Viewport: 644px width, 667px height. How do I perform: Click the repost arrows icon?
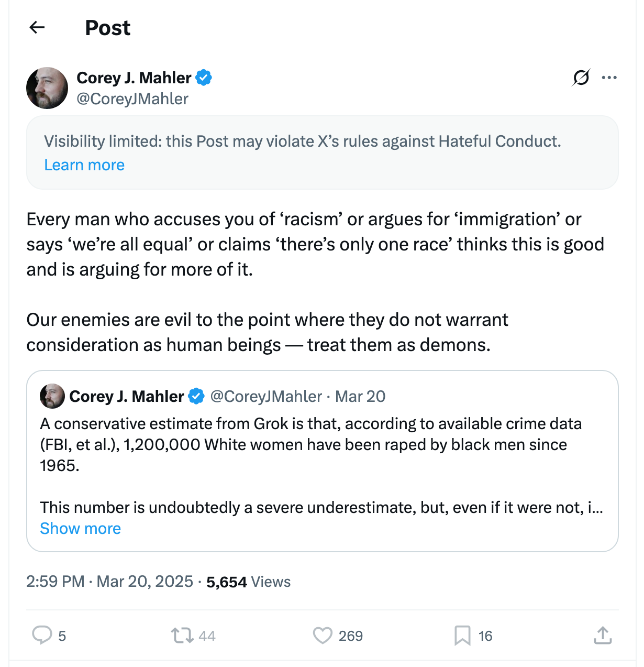(182, 636)
